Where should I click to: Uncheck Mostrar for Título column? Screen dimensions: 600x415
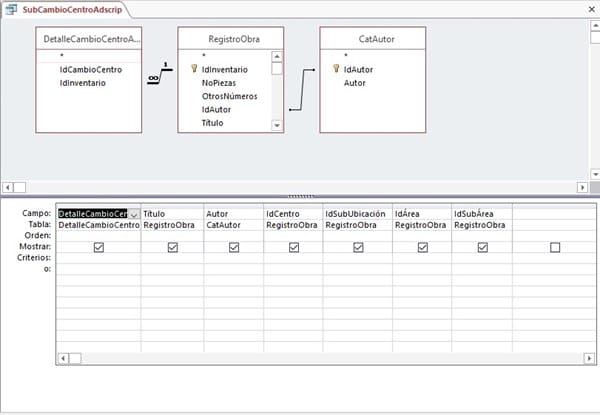click(x=173, y=247)
